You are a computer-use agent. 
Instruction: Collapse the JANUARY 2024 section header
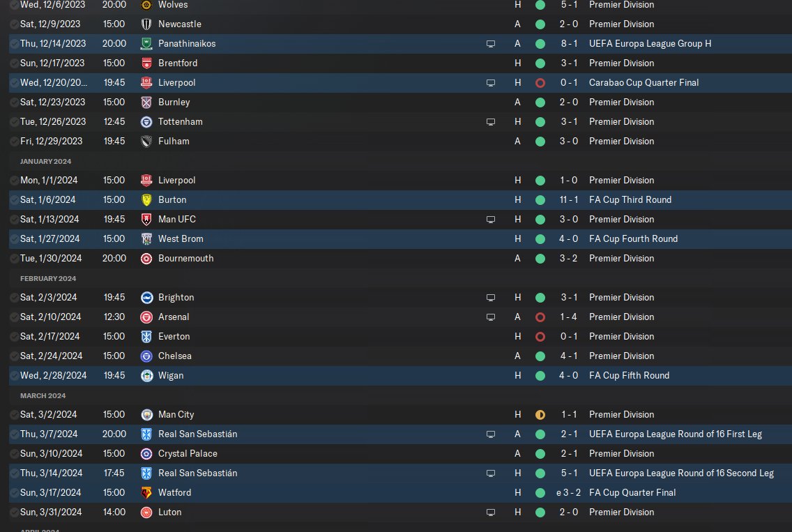(45, 161)
